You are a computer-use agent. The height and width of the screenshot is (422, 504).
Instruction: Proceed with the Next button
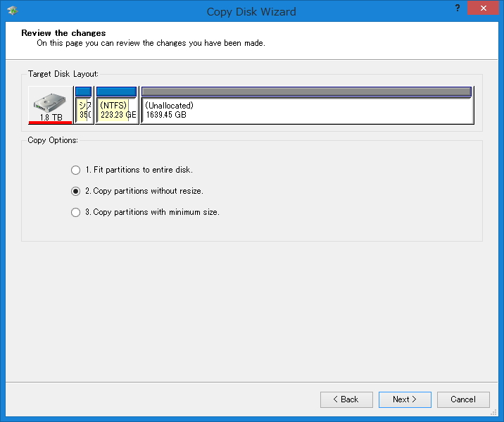[x=405, y=399]
